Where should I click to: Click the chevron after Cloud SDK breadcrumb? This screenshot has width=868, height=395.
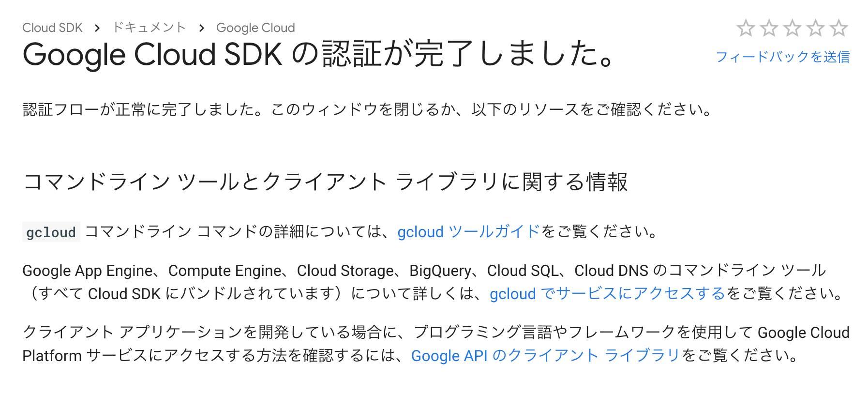tap(97, 28)
